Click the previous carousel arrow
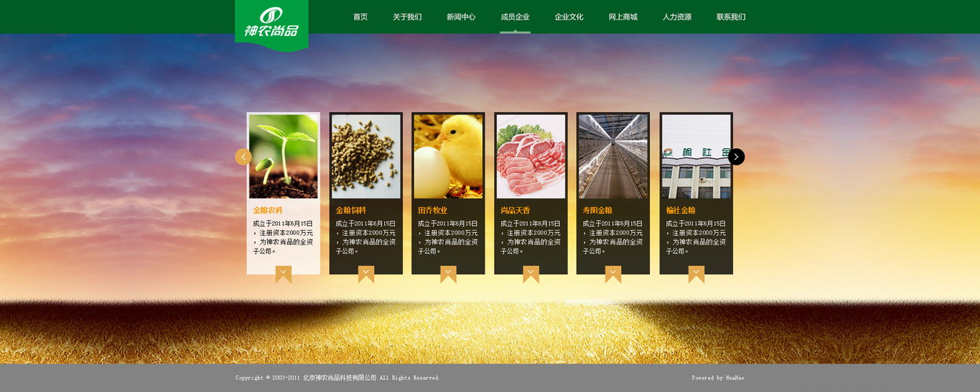This screenshot has height=392, width=980. pyautogui.click(x=243, y=157)
